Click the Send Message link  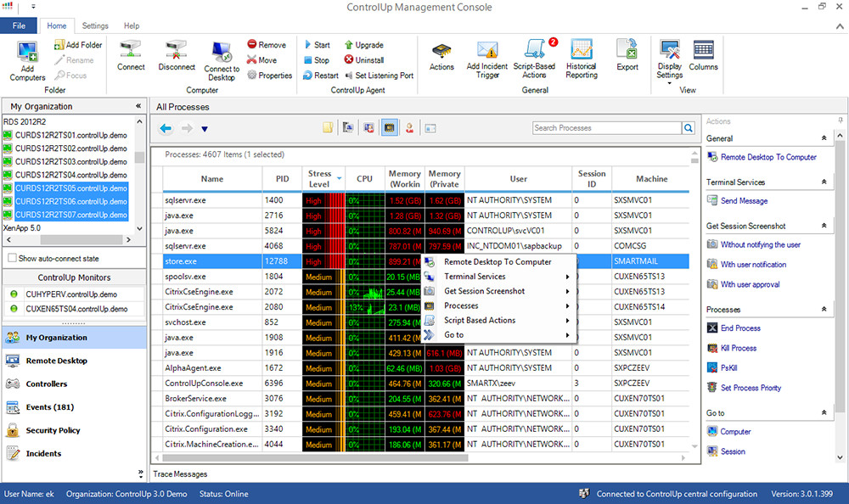[x=744, y=201]
